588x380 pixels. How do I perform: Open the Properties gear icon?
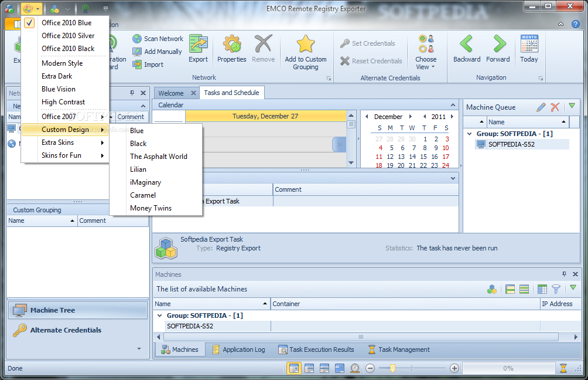tap(232, 44)
